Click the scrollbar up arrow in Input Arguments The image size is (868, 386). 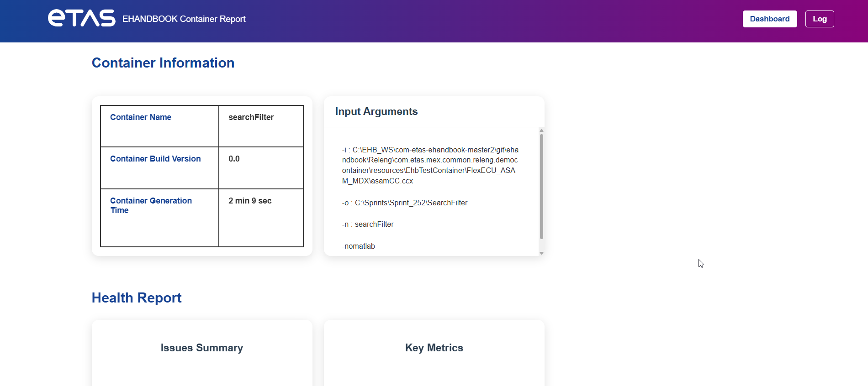541,130
